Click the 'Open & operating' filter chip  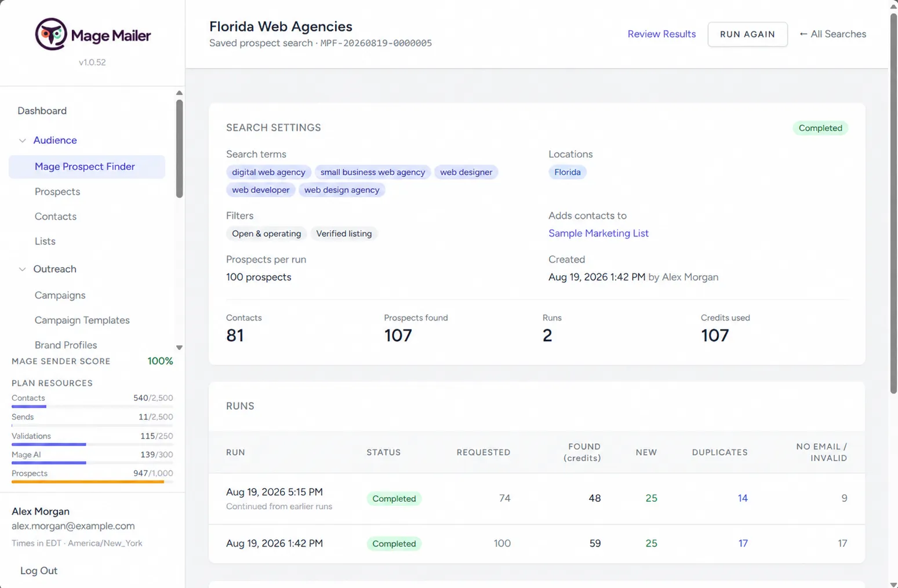267,233
